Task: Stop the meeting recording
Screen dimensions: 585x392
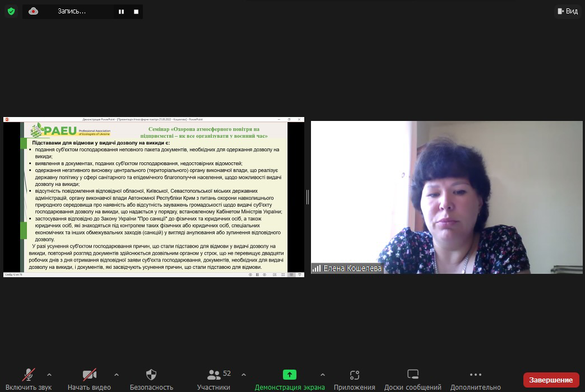Action: [136, 11]
